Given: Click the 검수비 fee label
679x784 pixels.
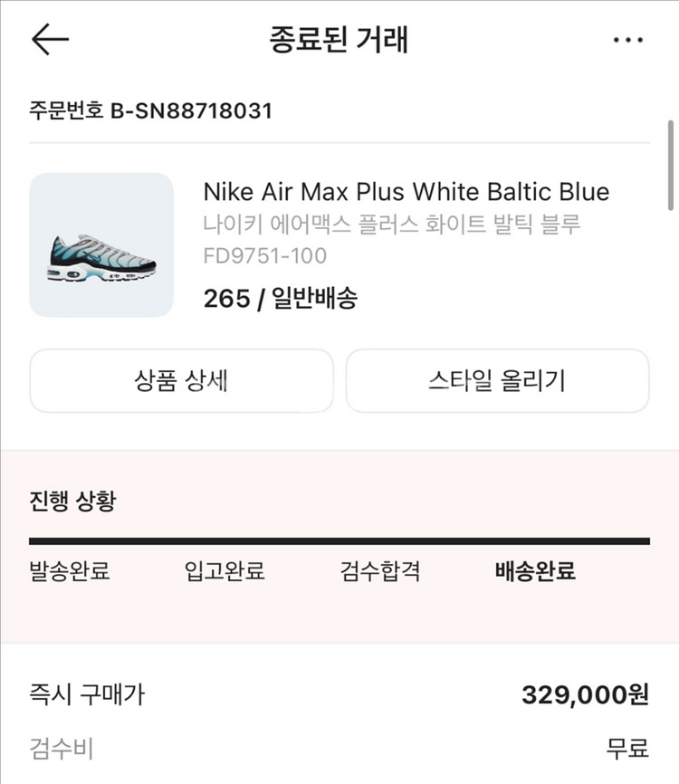Looking at the screenshot, I should point(62,749).
